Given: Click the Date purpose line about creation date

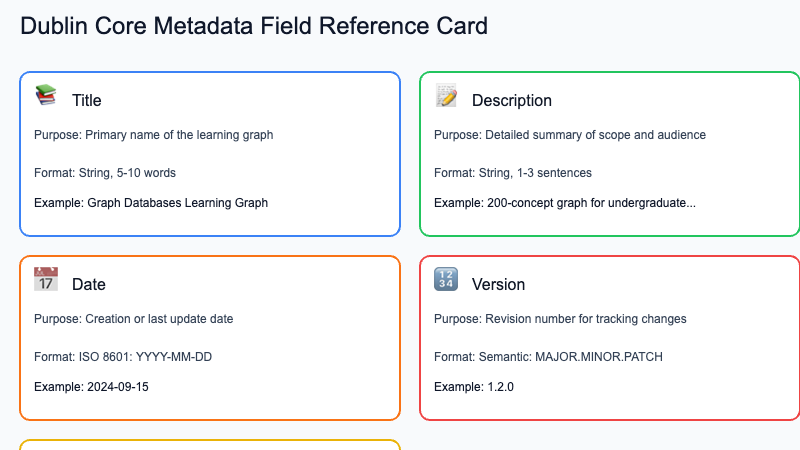Looking at the screenshot, I should 133,319.
